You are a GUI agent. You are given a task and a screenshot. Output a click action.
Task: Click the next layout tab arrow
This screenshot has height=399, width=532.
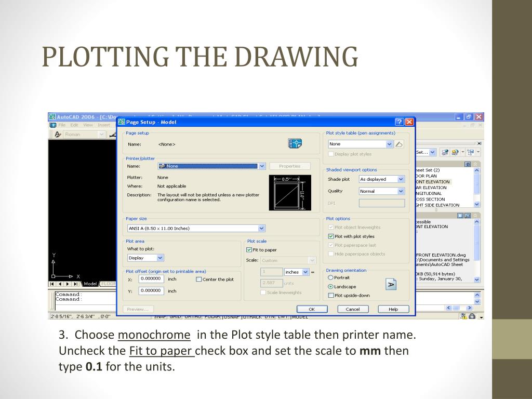[68, 284]
